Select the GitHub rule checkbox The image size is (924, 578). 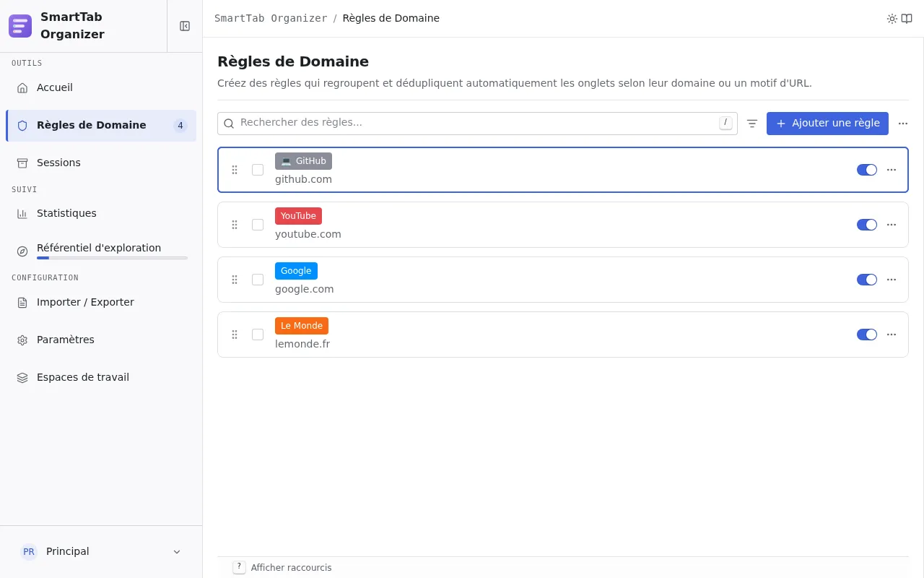pos(258,170)
